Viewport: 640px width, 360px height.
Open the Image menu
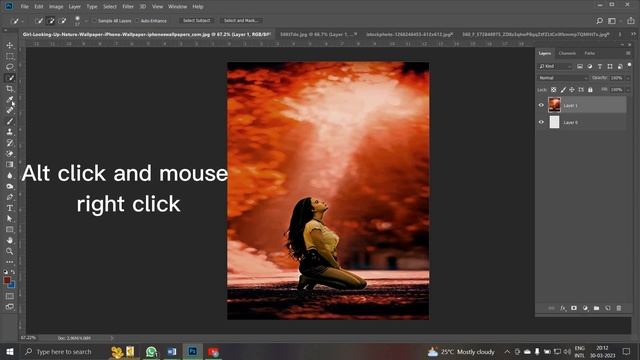56,7
